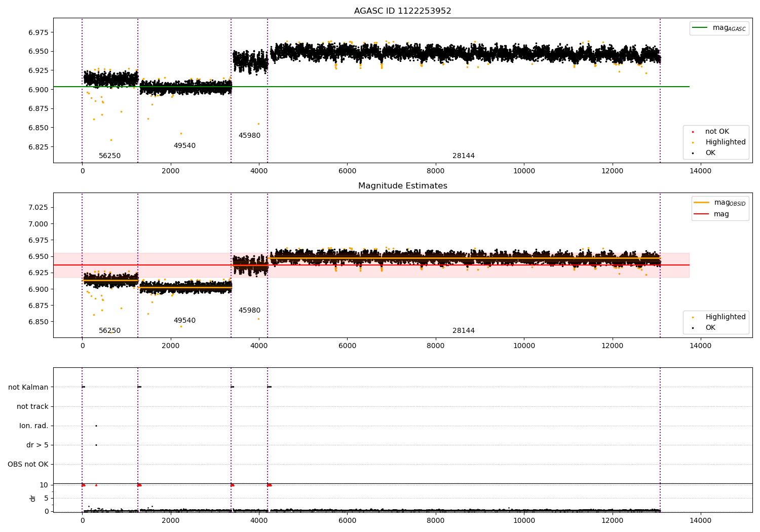760x532 pixels.
Task: Click the "not Kalman" axis label
Action: [28, 387]
